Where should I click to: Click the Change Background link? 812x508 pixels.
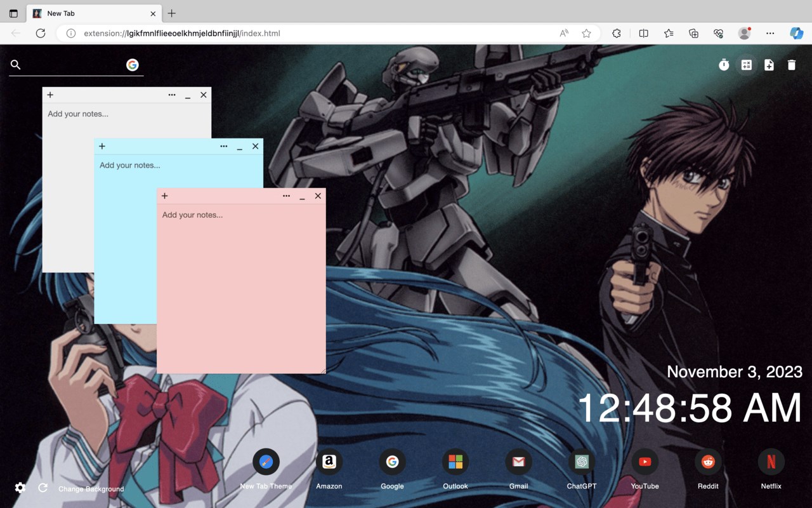(x=91, y=489)
